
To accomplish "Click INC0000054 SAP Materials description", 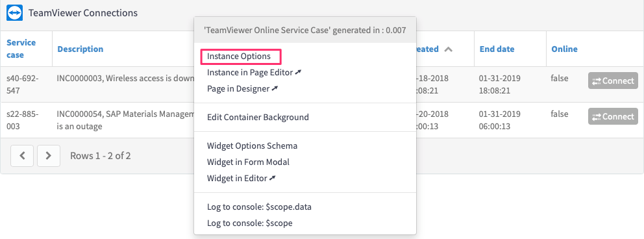I will (125, 120).
